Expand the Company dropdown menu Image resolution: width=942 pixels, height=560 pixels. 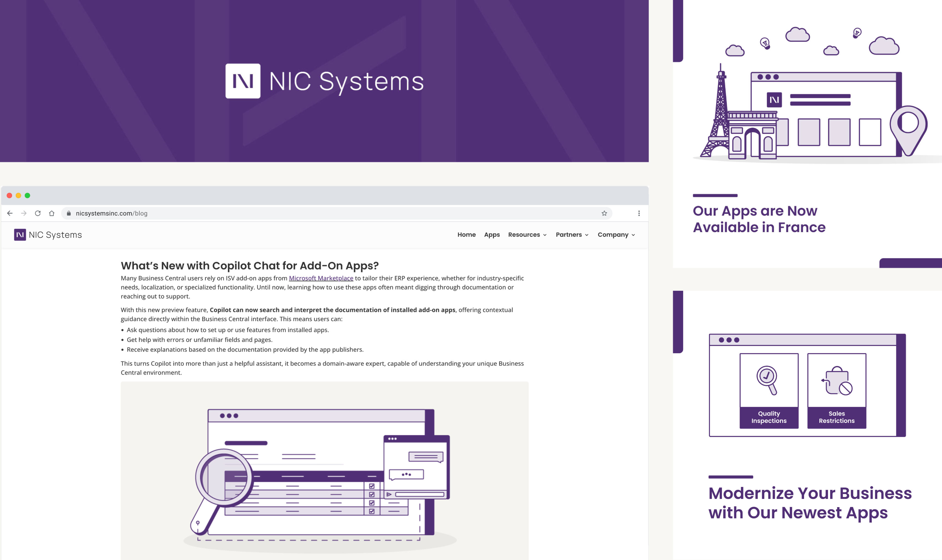pos(616,235)
